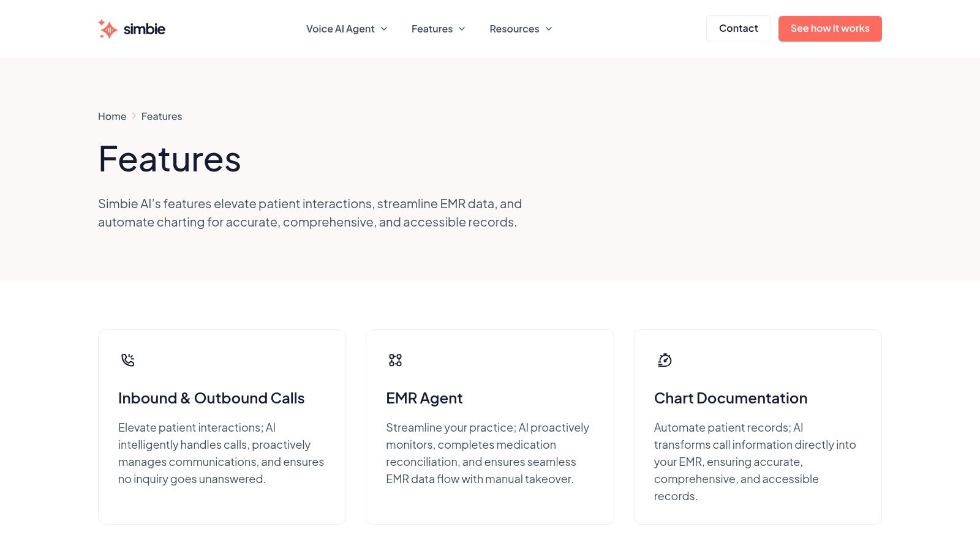Open the EMR Agent card heading

point(424,398)
